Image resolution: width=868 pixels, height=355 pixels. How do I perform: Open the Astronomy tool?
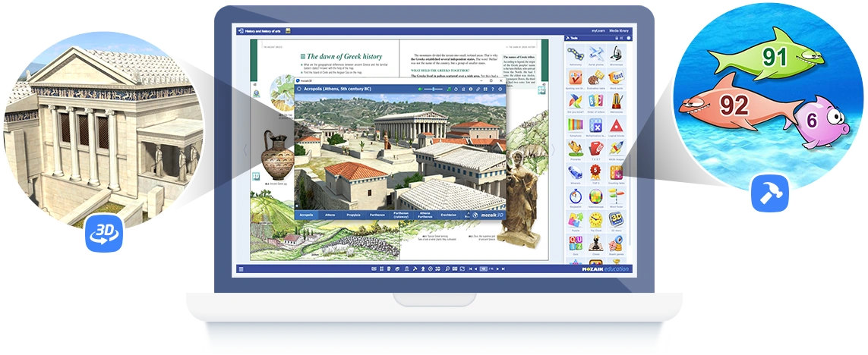[x=575, y=56]
